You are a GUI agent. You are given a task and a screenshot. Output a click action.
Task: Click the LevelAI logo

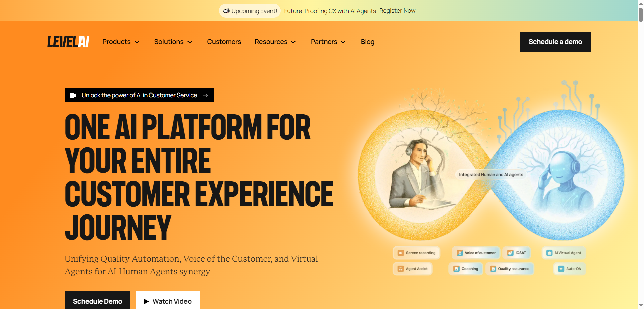click(68, 42)
